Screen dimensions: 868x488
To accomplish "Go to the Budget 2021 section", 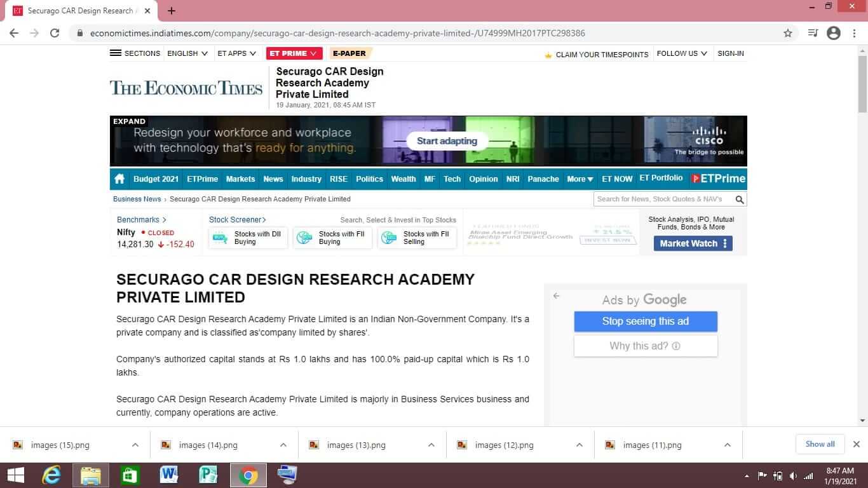I will (156, 179).
